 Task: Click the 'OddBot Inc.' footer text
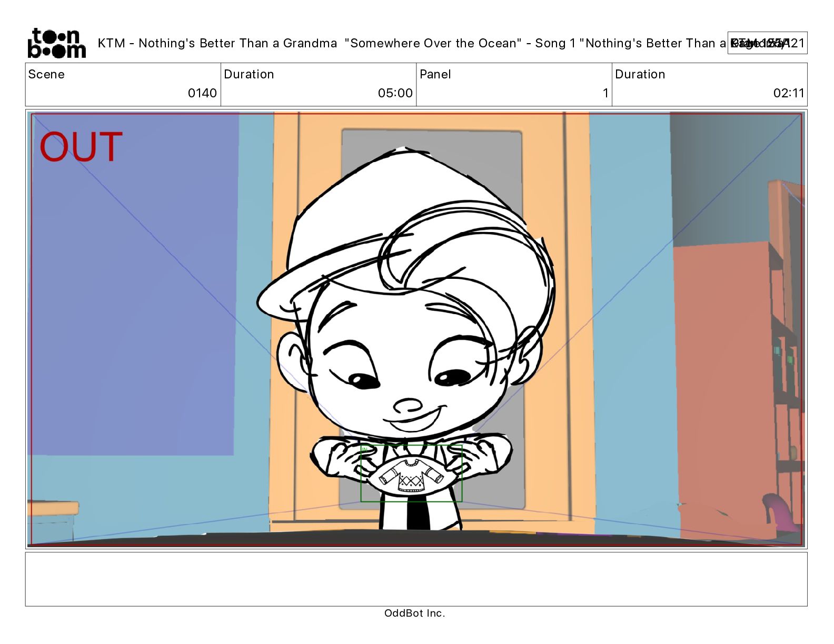[x=415, y=613]
